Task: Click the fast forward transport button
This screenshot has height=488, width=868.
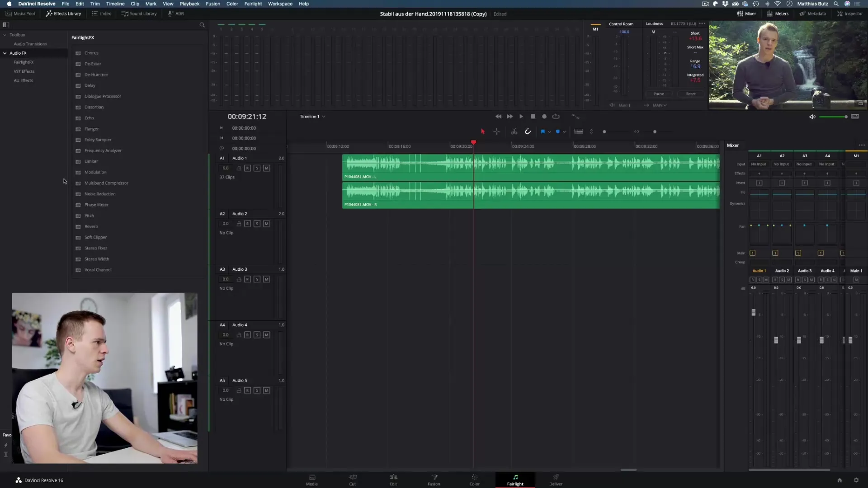Action: 509,117
